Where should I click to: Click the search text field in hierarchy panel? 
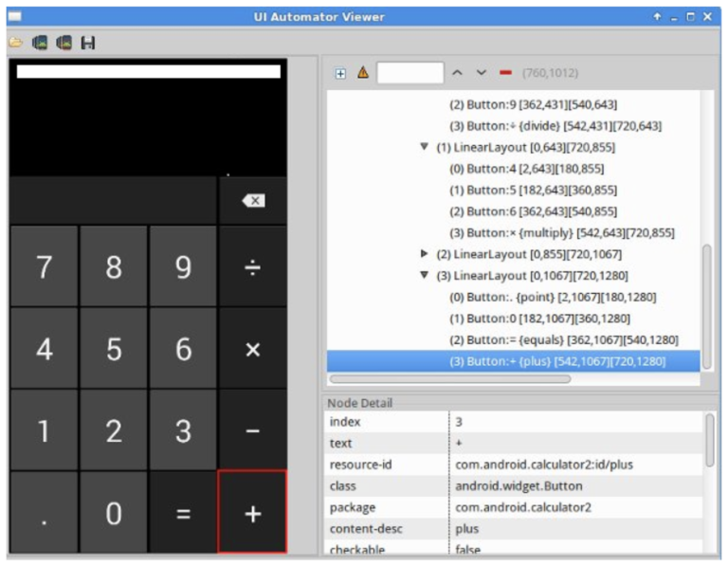(x=409, y=73)
